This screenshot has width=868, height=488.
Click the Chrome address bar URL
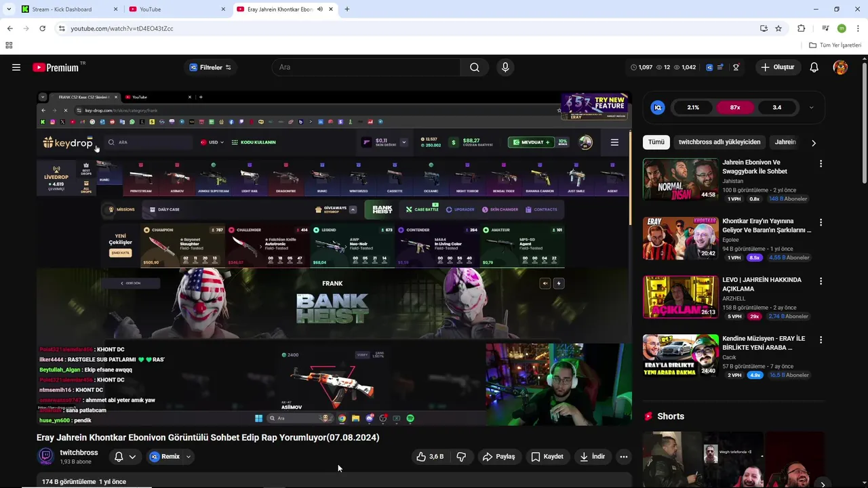[x=122, y=28]
